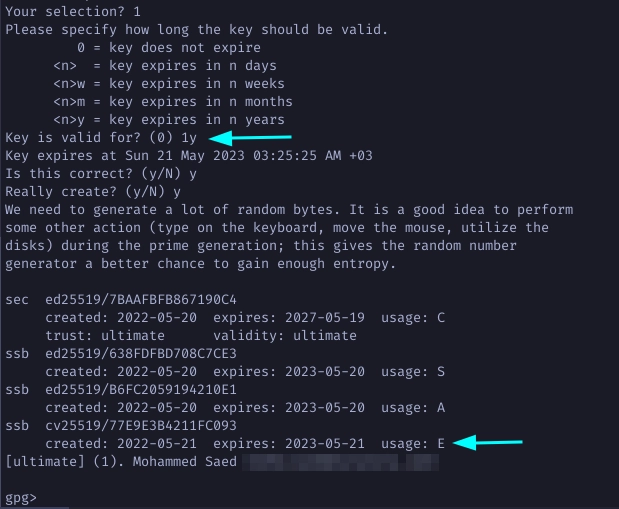This screenshot has width=619, height=509.
Task: Click the "trust: ultimate" text
Action: click(108, 335)
